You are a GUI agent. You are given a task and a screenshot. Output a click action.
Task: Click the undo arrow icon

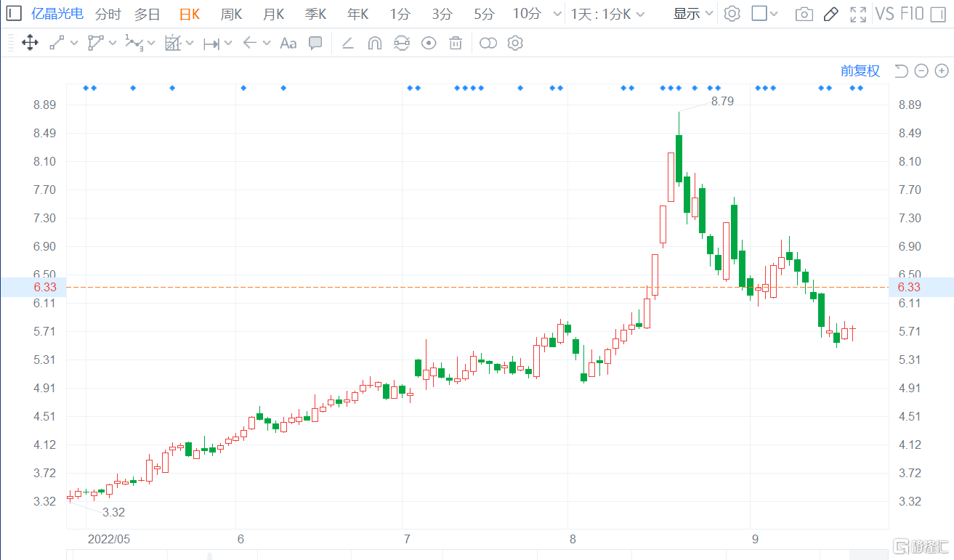(901, 70)
